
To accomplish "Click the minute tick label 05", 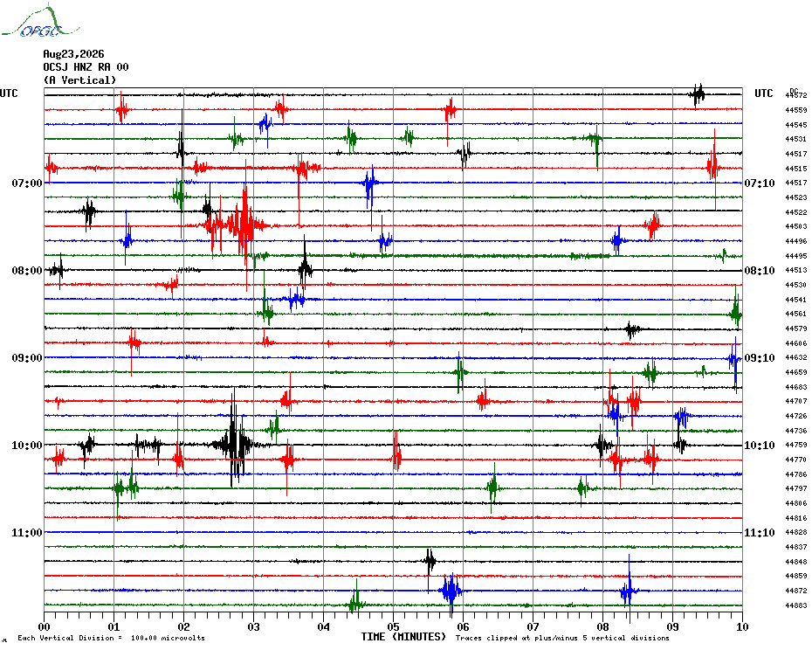I will [394, 626].
